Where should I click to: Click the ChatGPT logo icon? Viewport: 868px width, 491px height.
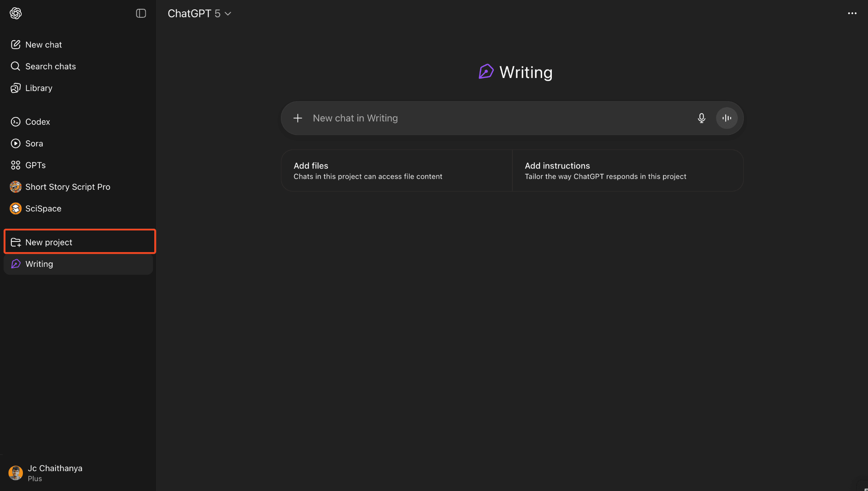point(16,14)
